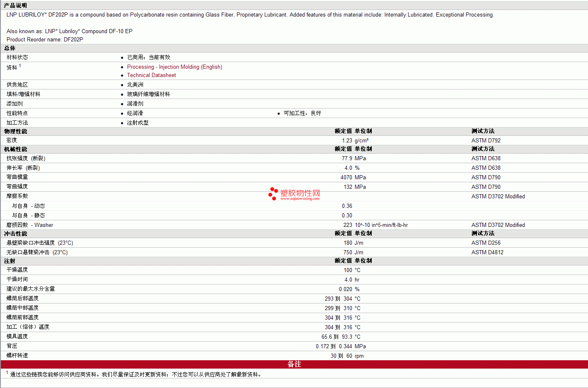The width and height of the screenshot is (588, 388).
Task: Select the 'Also known as' line
Action: coord(70,31)
